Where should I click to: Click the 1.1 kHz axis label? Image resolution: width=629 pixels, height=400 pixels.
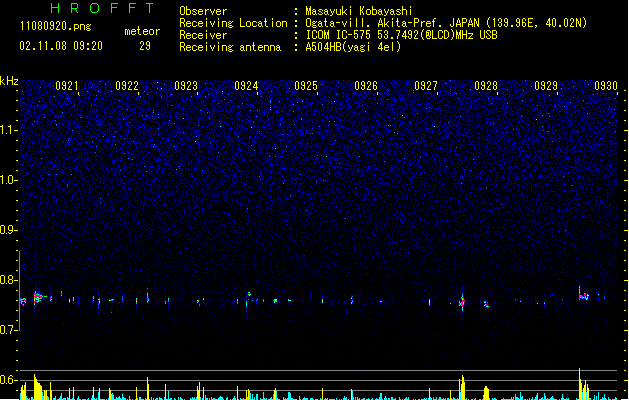pyautogui.click(x=9, y=130)
